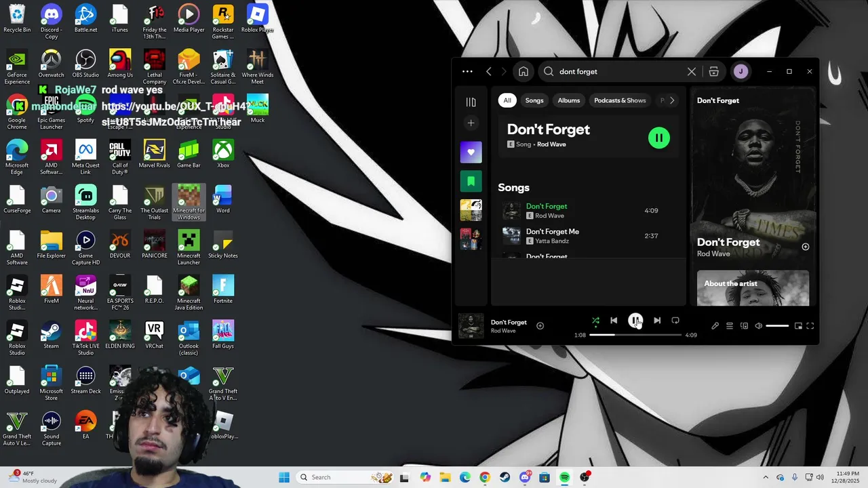The image size is (868, 488).
Task: Open Spotify Home
Action: [x=524, y=71]
